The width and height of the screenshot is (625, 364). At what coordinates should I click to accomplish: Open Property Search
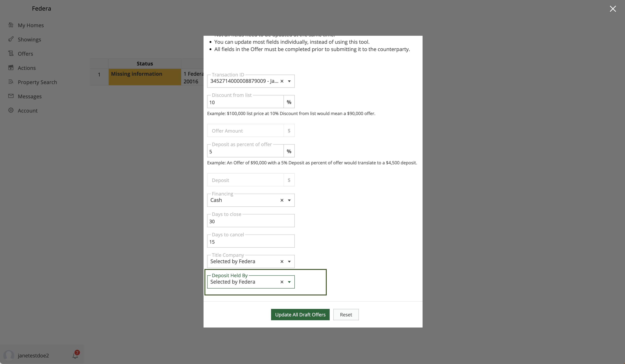tap(37, 82)
